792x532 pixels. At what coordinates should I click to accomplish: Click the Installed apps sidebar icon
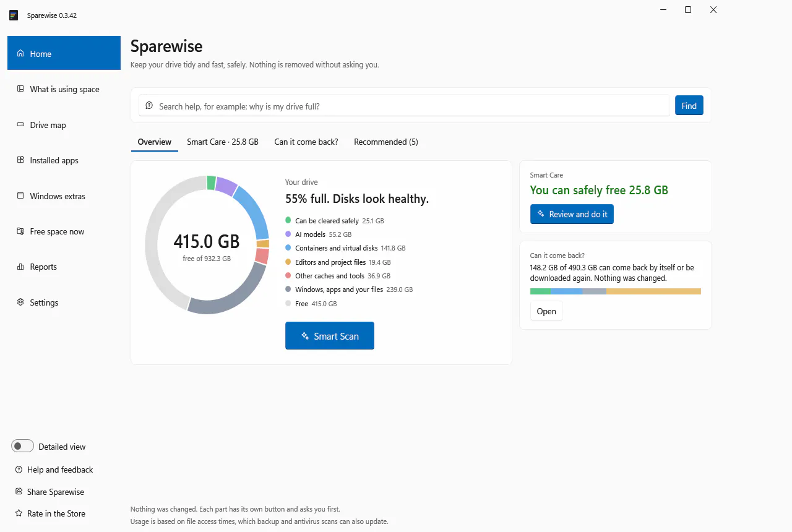click(20, 160)
